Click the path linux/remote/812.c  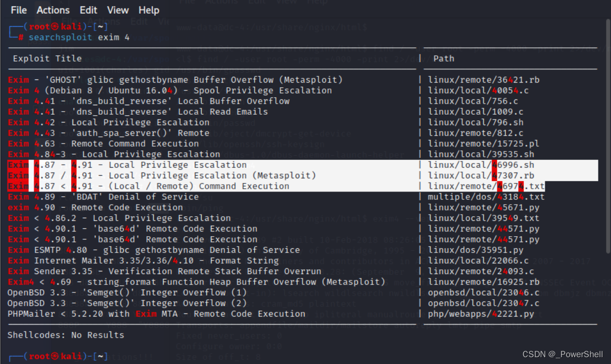pyautogui.click(x=475, y=133)
